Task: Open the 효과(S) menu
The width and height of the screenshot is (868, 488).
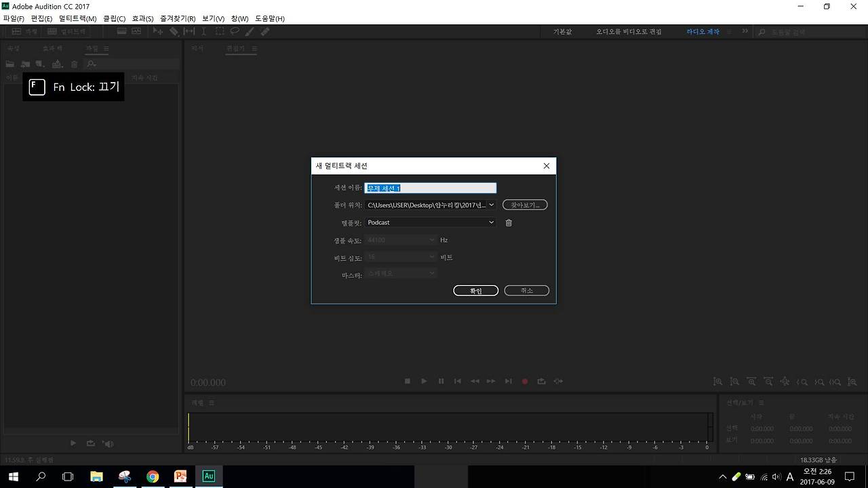Action: click(x=142, y=18)
